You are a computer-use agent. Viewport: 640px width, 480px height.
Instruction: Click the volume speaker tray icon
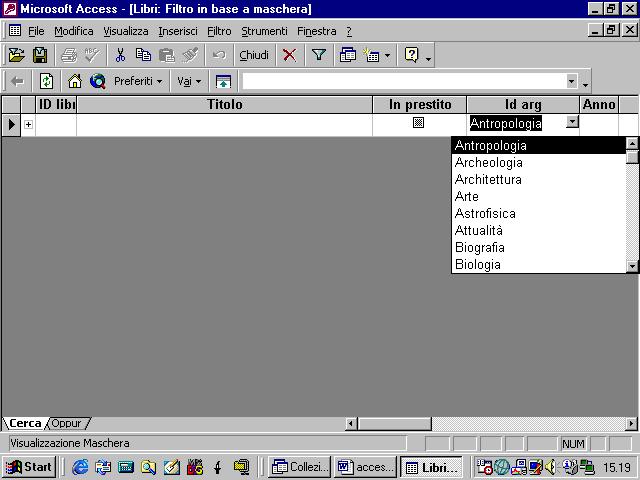click(x=551, y=467)
